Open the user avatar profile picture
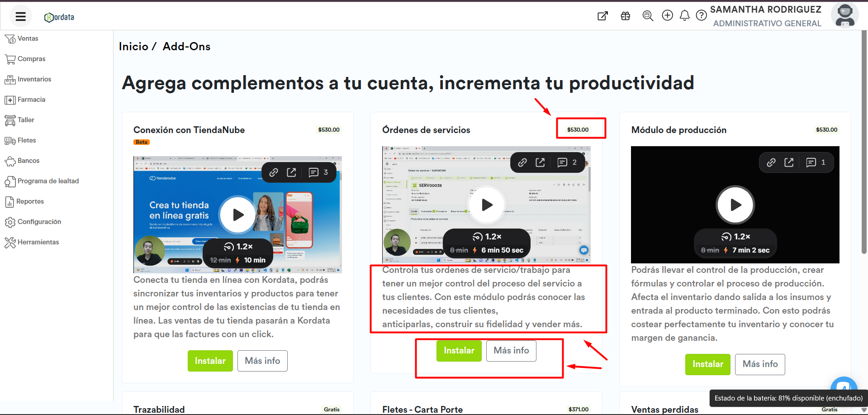The height and width of the screenshot is (415, 868). [844, 15]
